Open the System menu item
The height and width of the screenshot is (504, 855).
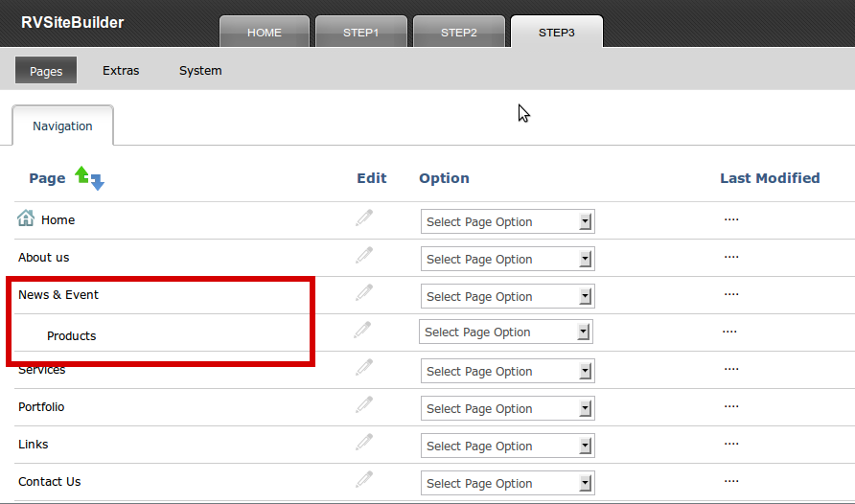point(200,71)
